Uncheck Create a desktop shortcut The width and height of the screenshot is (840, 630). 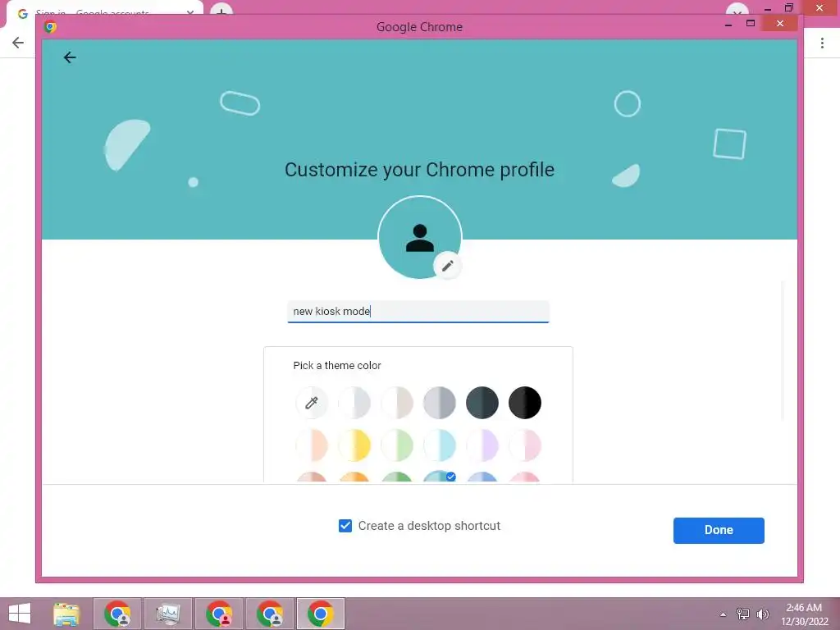(x=345, y=526)
